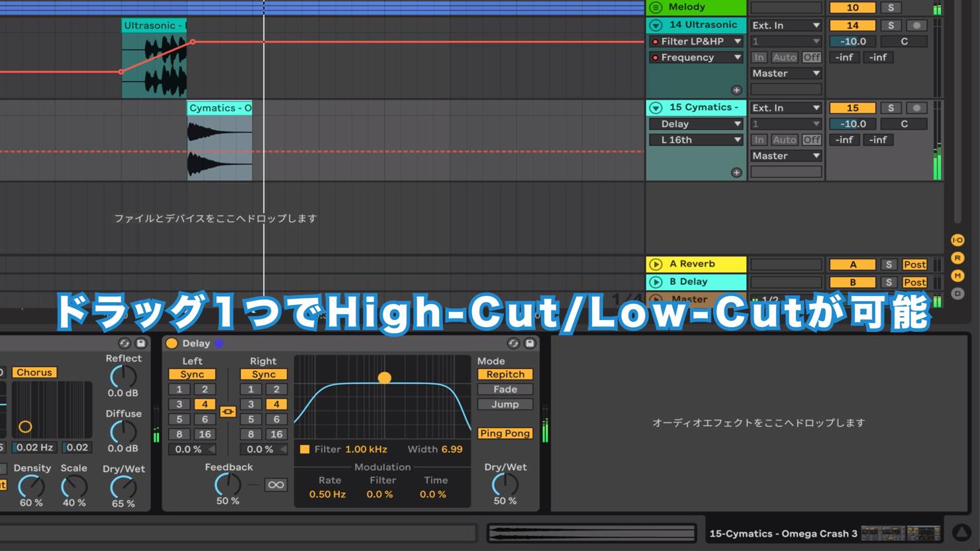Toggle the Mixer section (M button)

(x=957, y=275)
